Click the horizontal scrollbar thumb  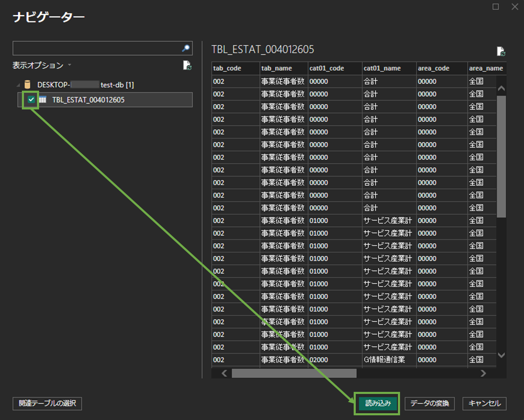click(294, 373)
